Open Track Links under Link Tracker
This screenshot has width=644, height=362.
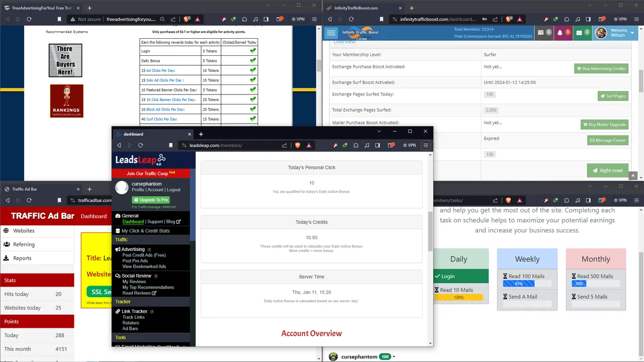coord(133,317)
